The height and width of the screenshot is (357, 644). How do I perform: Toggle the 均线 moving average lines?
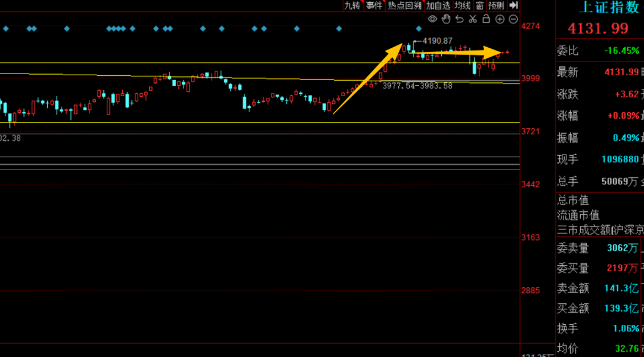(x=463, y=5)
